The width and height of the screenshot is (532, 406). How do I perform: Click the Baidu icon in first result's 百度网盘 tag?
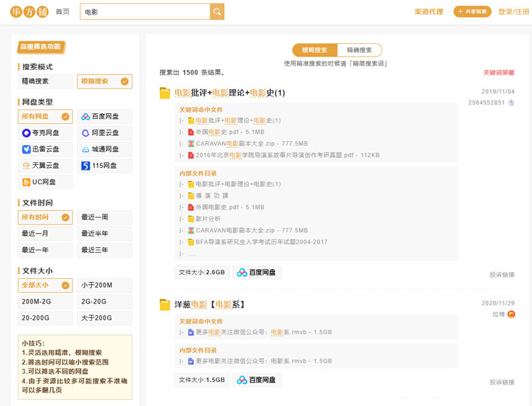click(242, 273)
